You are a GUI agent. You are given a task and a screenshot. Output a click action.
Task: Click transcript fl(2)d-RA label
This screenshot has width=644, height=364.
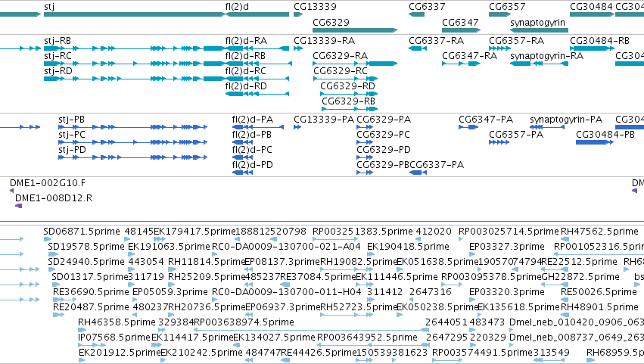pyautogui.click(x=246, y=41)
